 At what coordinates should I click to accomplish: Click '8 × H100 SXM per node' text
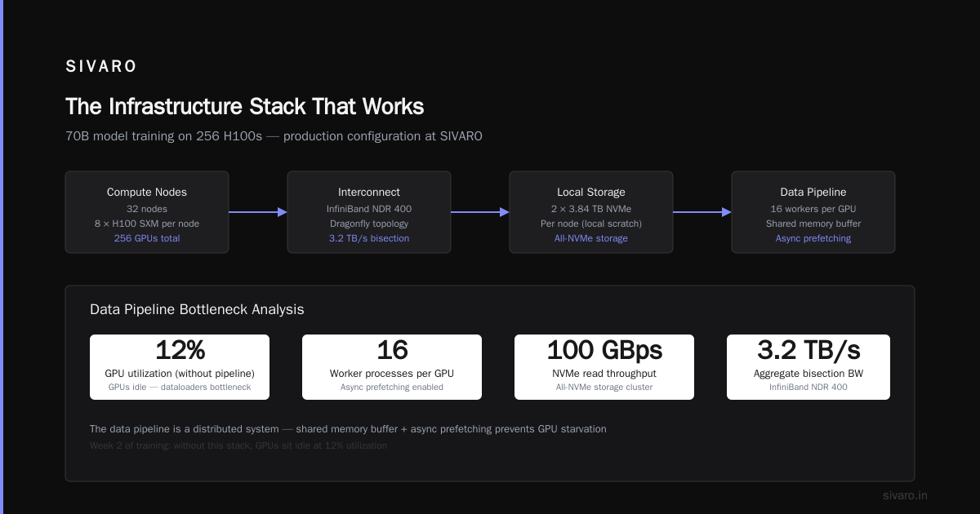click(x=147, y=224)
